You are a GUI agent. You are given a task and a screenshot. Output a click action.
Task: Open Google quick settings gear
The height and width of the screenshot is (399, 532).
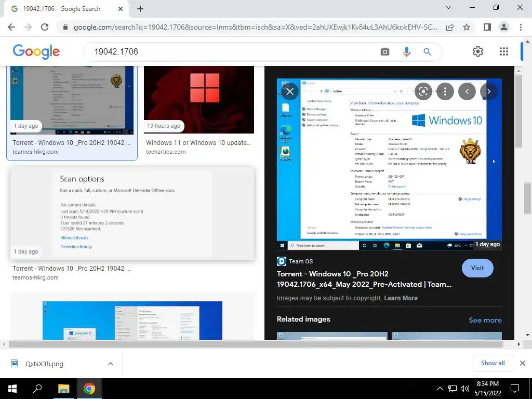click(x=478, y=51)
